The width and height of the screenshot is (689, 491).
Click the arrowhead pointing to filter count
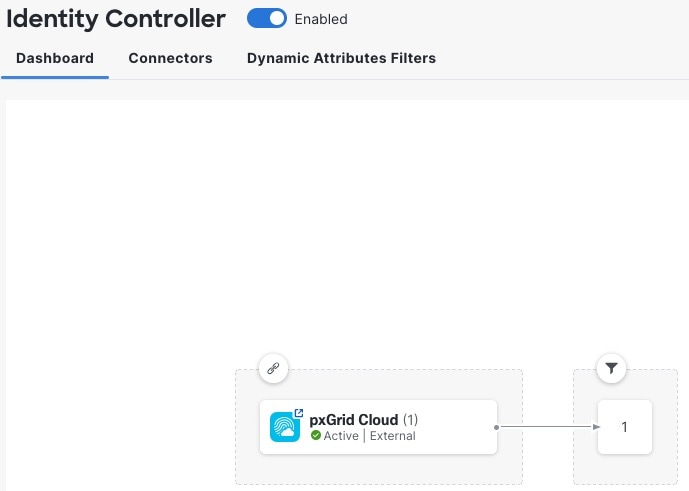(596, 426)
